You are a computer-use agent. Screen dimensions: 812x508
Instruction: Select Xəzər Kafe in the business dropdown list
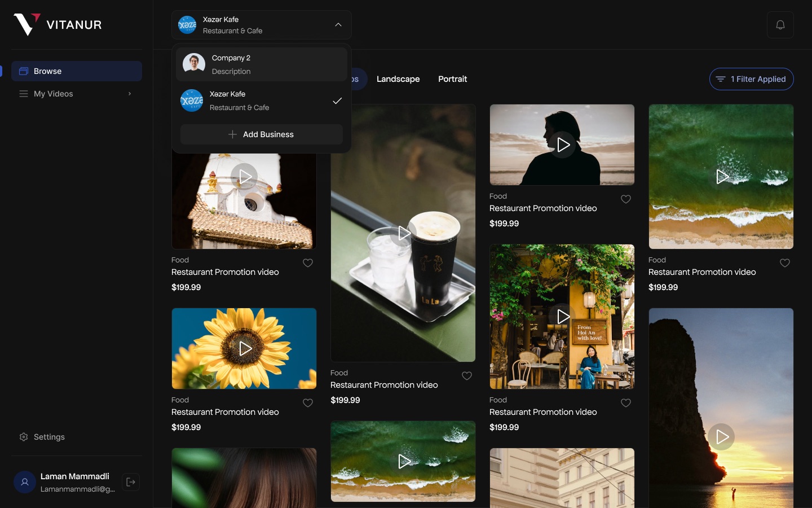262,100
